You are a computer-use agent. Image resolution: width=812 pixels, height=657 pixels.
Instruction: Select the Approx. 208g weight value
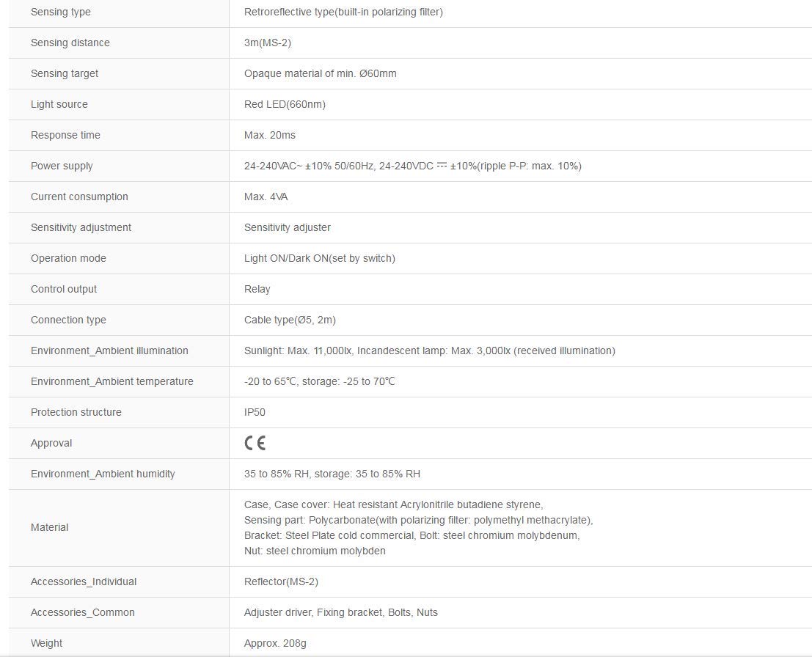coord(275,643)
